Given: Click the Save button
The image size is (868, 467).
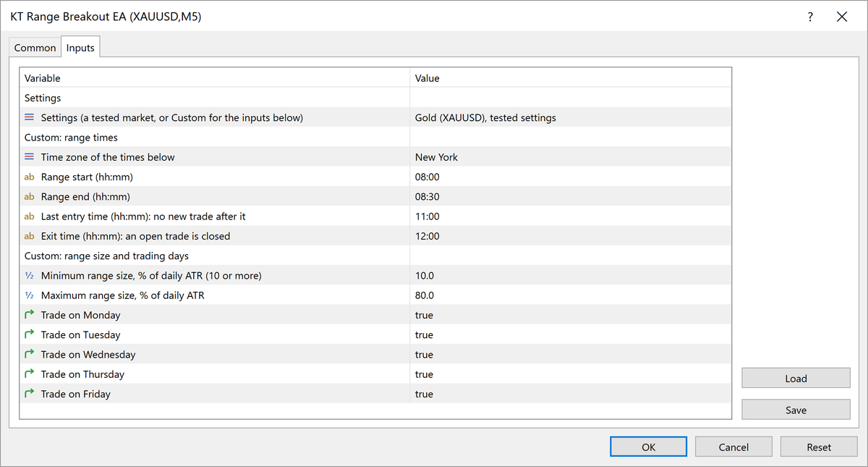Looking at the screenshot, I should click(x=796, y=409).
